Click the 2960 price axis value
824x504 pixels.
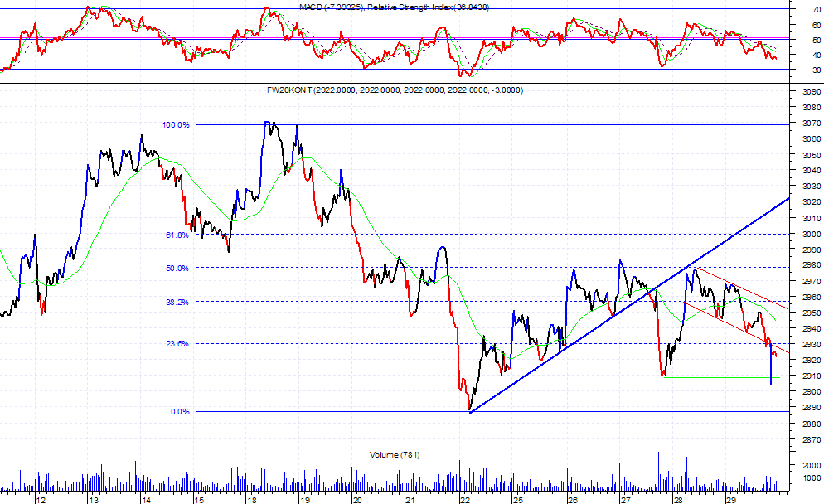tap(812, 298)
